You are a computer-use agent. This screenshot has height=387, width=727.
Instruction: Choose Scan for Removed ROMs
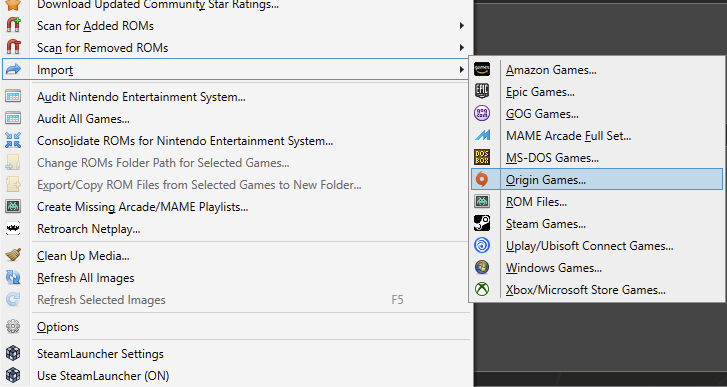click(102, 48)
